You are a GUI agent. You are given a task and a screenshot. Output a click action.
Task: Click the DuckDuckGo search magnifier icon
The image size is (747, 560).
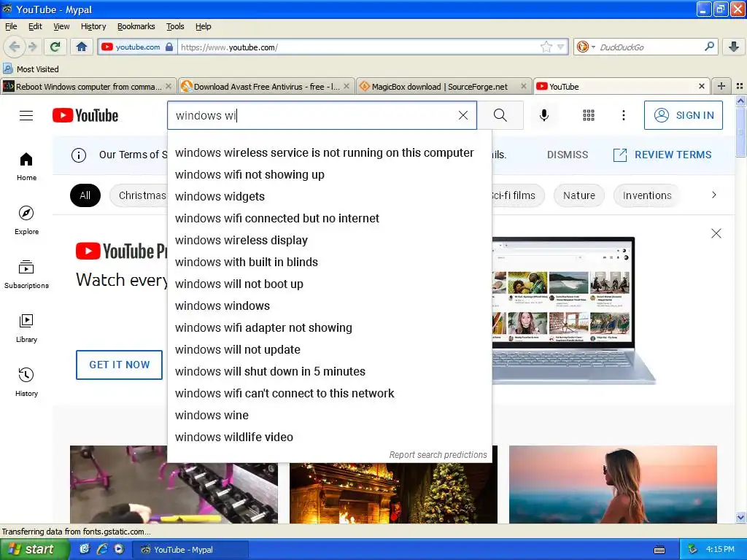[709, 47]
